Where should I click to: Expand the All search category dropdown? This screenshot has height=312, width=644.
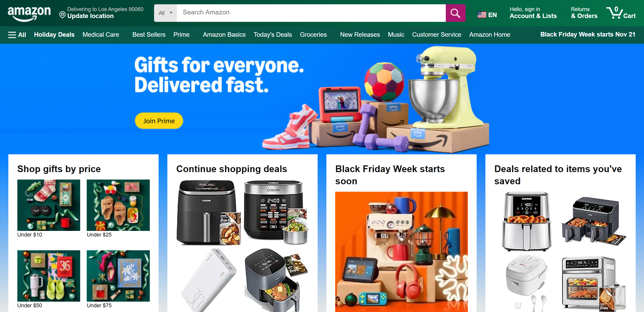pos(165,13)
